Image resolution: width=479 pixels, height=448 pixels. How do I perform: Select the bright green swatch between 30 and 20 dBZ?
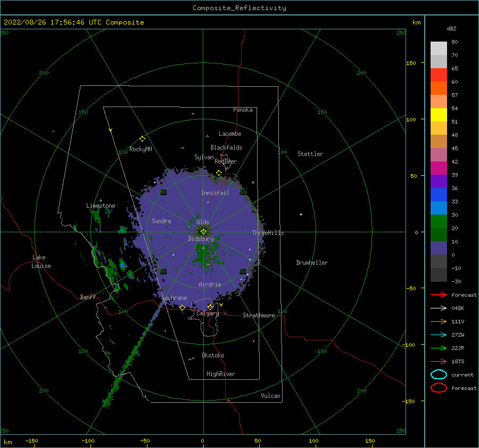coord(439,221)
